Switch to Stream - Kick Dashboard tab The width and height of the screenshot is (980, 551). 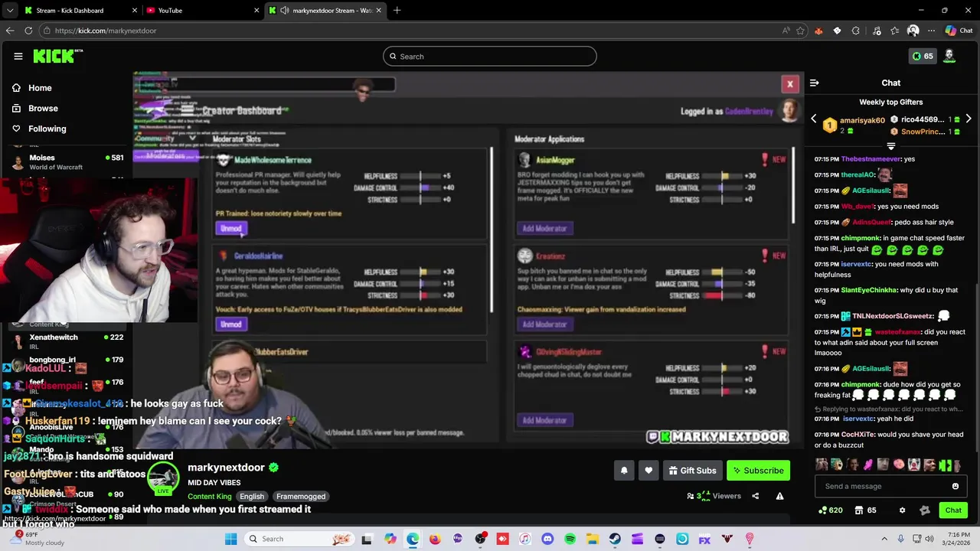click(80, 11)
